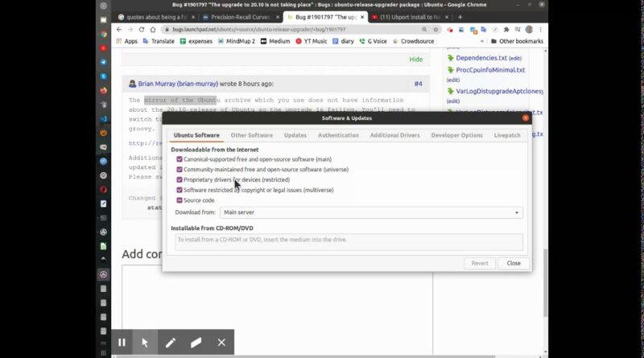
Task: Reload the Launchpad bug page
Action: point(142,30)
